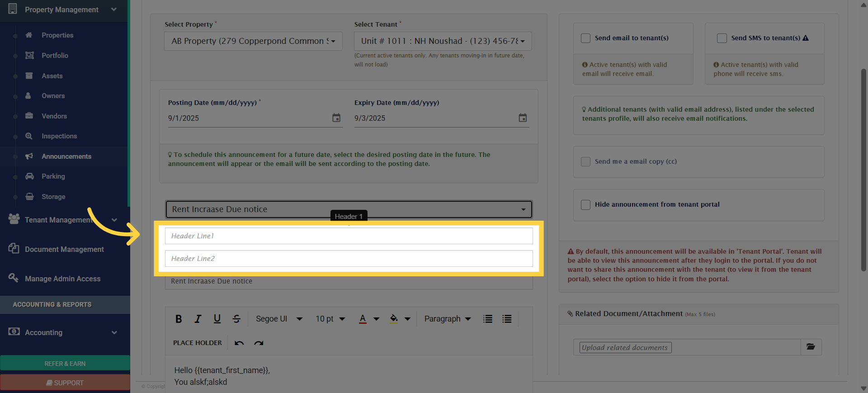This screenshot has height=393, width=868.
Task: Click the Manage Admin Access key icon
Action: pos(14,278)
